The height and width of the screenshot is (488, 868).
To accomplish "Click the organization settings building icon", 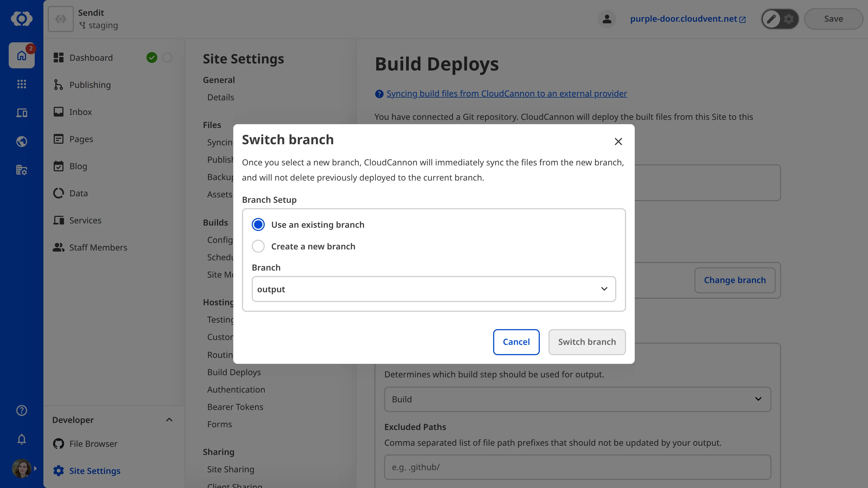I will click(22, 170).
